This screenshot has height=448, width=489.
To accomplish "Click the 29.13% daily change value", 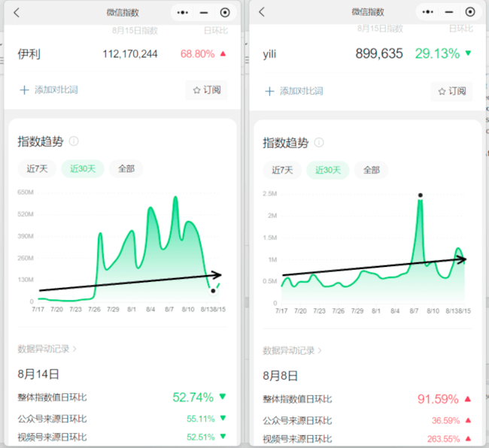I will [437, 53].
